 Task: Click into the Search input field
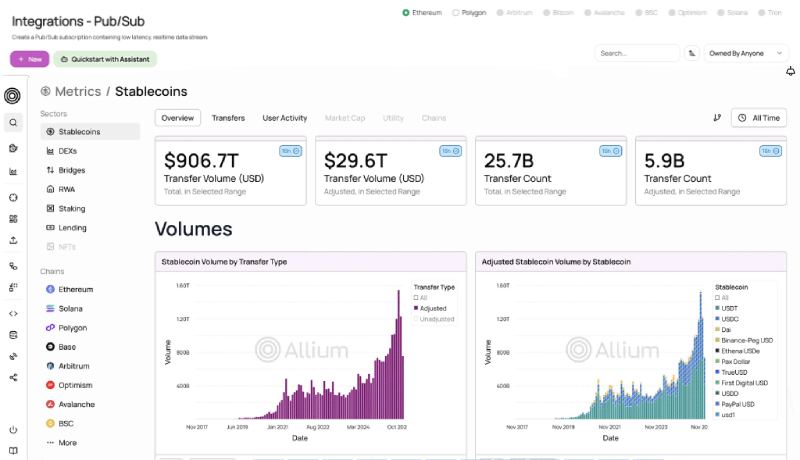[636, 53]
